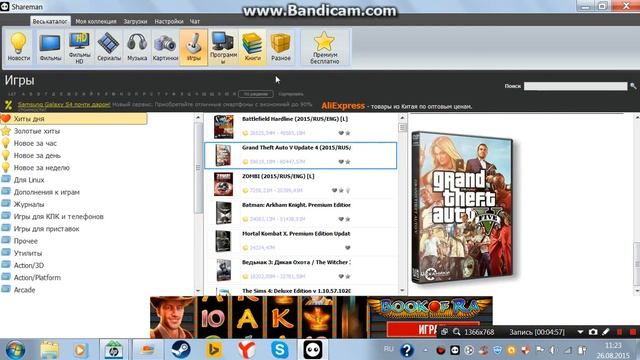Select Action/Platform category
The image size is (640, 360).
pyautogui.click(x=37, y=278)
